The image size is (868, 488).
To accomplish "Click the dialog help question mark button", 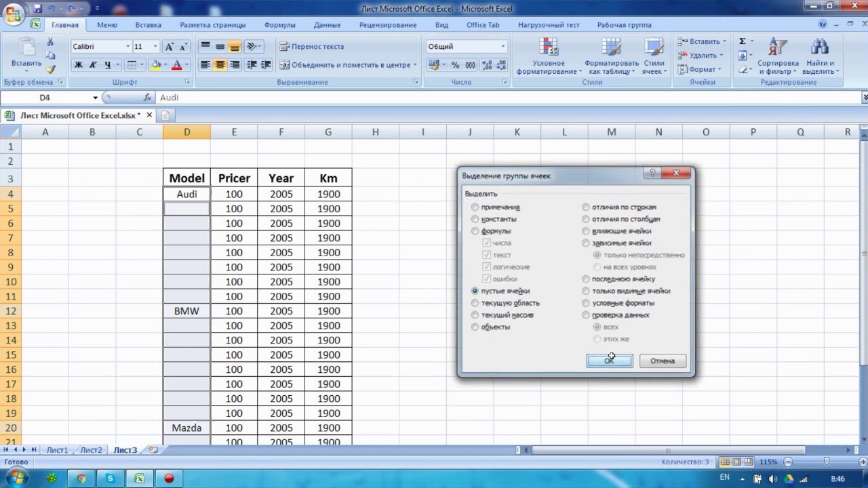I will 652,173.
